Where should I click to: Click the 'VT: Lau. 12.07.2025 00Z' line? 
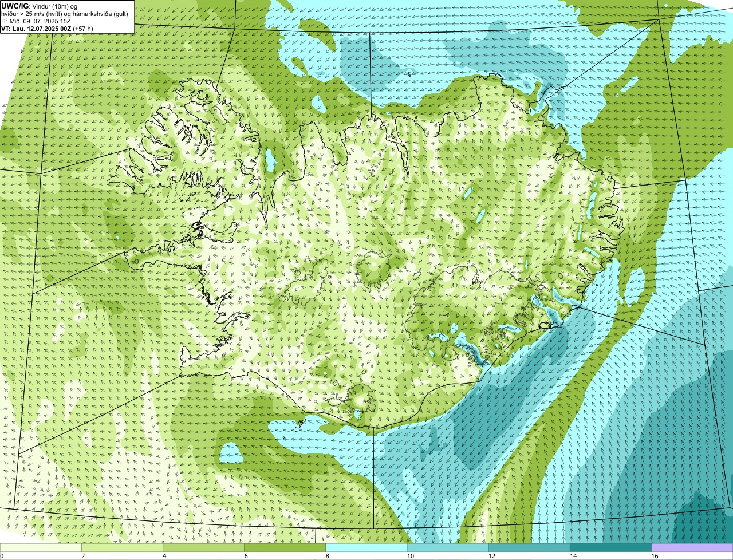[x=48, y=29]
